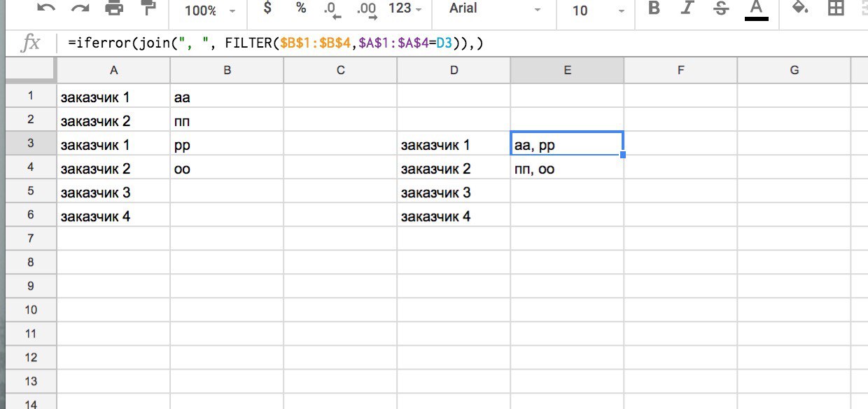Click cell D4 'заказчик 2'
Image resolution: width=868 pixels, height=409 pixels.
(454, 169)
